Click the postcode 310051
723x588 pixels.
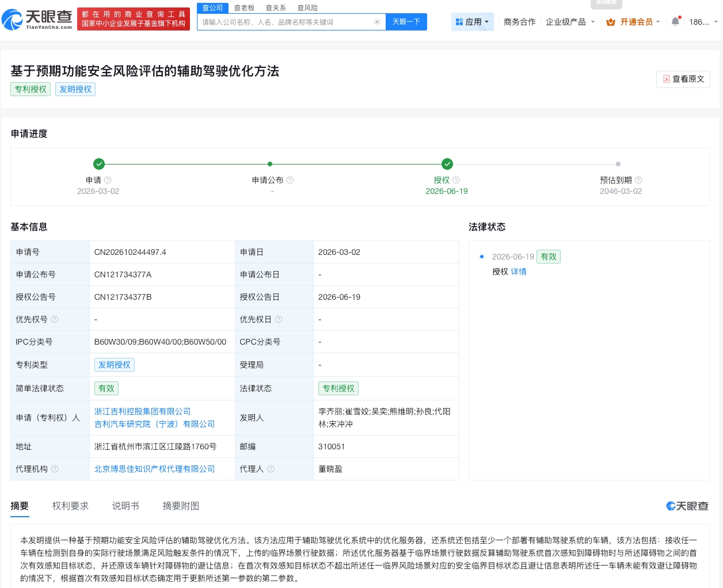(332, 446)
